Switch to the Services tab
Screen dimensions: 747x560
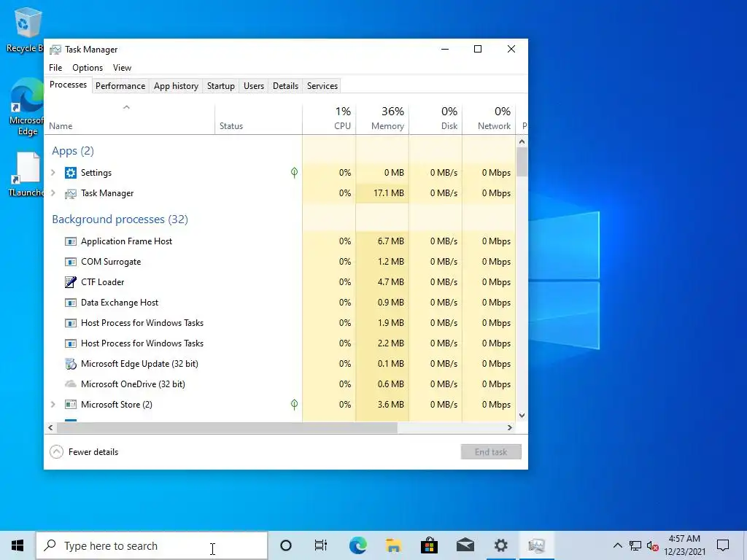pos(322,86)
